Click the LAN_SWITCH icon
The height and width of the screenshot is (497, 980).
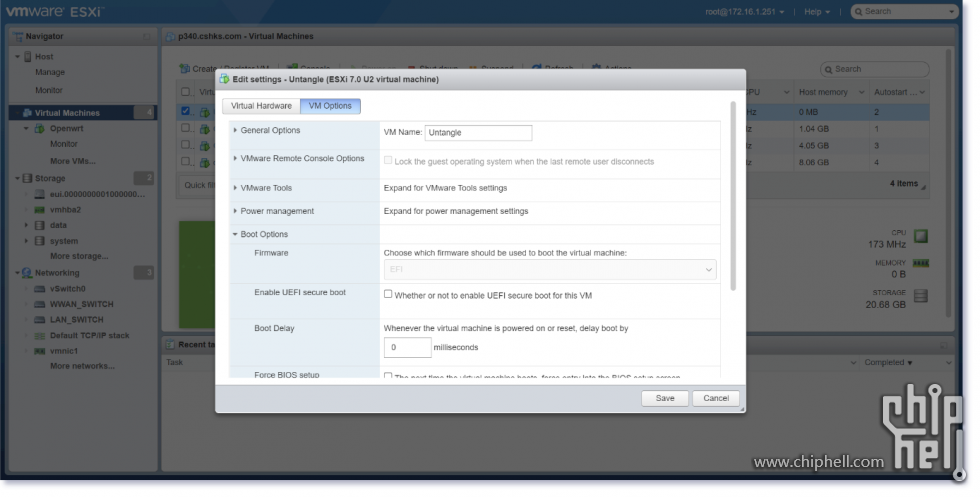(39, 320)
